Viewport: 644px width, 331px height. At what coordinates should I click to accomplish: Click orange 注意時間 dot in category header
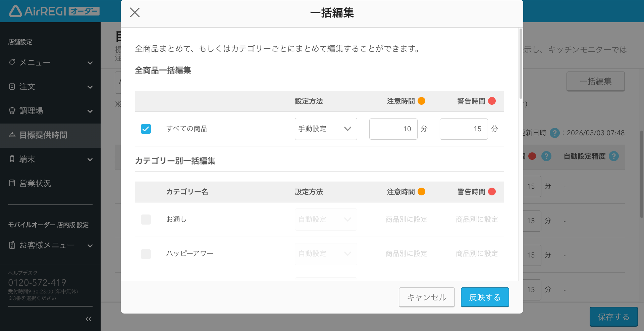point(422,192)
